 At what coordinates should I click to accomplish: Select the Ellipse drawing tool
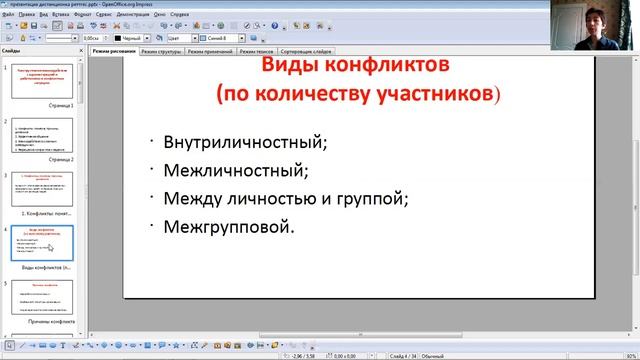coord(53,345)
